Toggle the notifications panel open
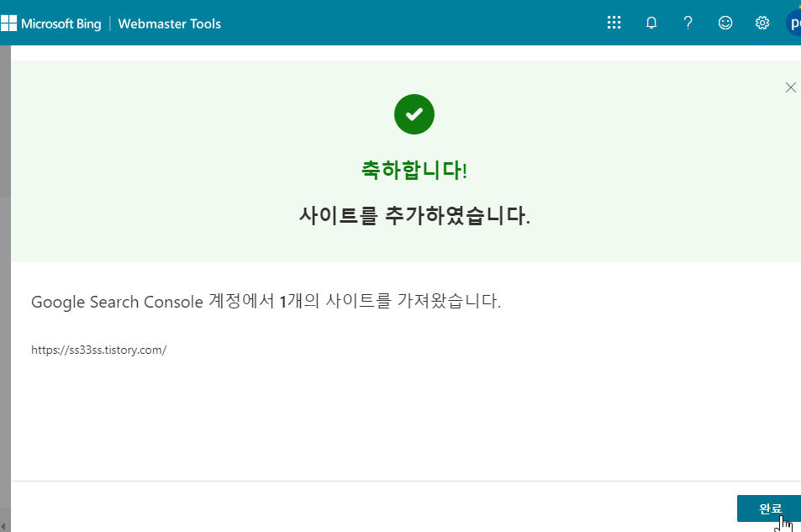Viewport: 801px width, 532px height. click(x=651, y=23)
